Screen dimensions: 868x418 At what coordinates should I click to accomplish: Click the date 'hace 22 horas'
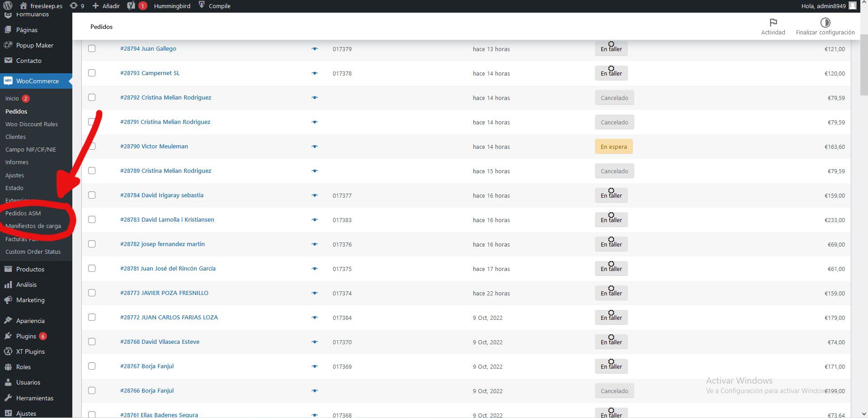coord(491,293)
